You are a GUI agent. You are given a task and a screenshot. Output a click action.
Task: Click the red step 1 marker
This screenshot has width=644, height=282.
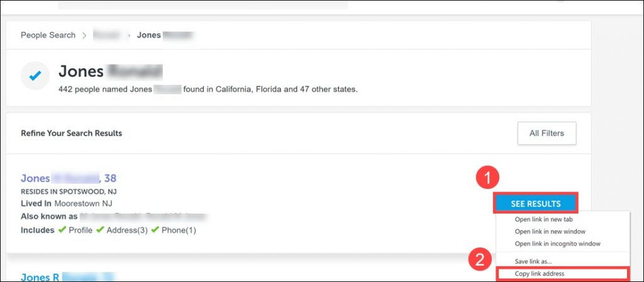[487, 178]
